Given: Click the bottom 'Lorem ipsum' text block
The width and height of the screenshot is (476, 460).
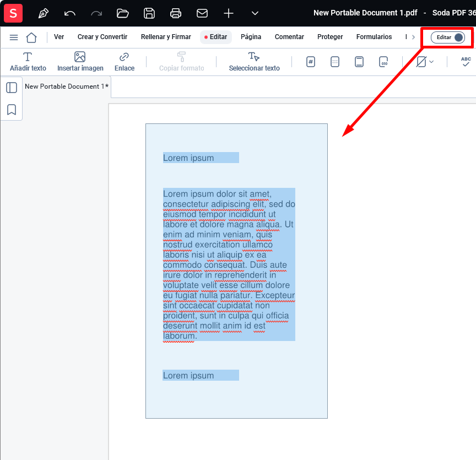Looking at the screenshot, I should click(201, 375).
